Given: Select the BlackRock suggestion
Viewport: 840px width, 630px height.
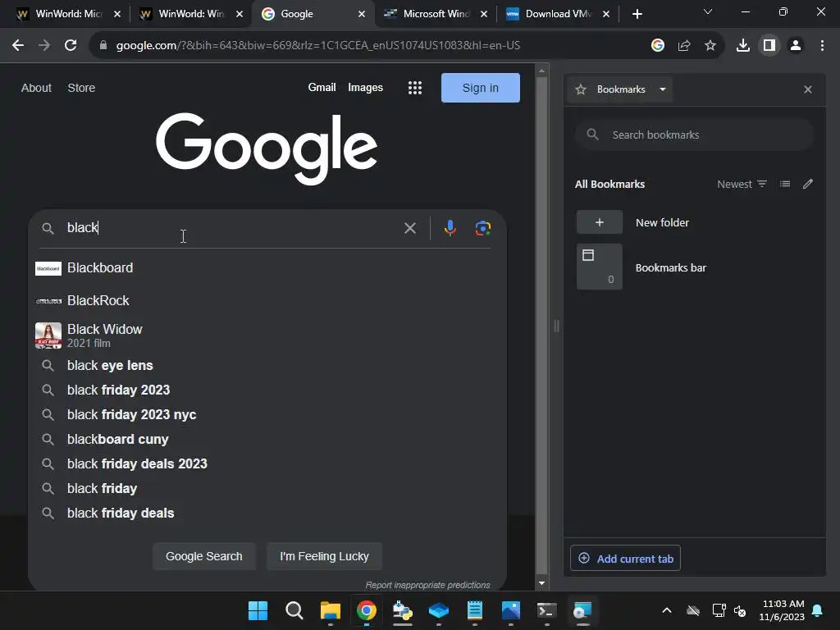Looking at the screenshot, I should [x=267, y=300].
